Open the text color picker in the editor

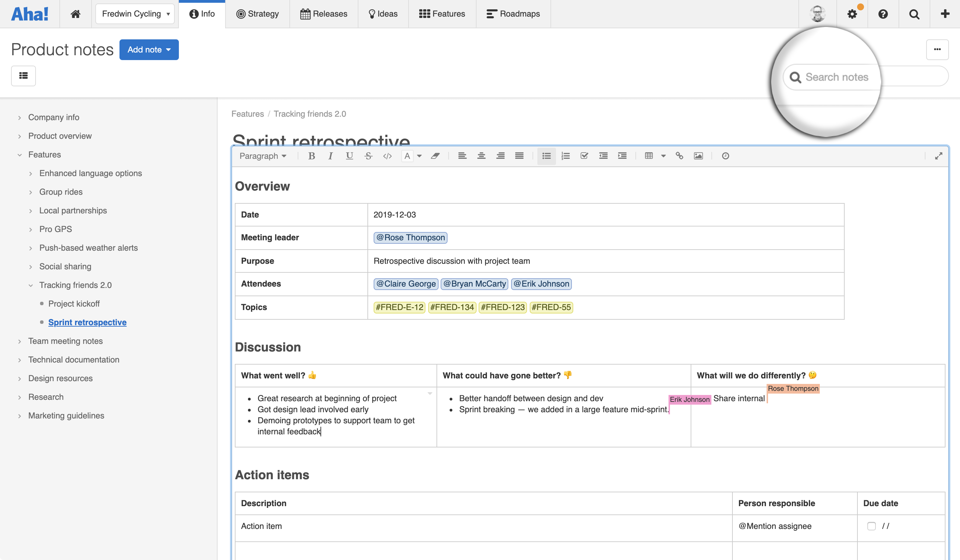408,156
